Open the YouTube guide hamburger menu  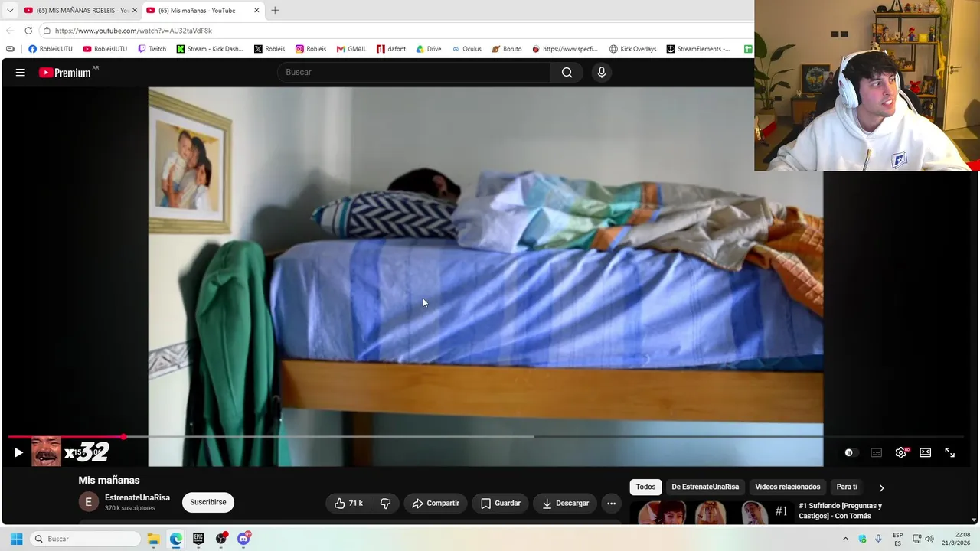click(21, 73)
